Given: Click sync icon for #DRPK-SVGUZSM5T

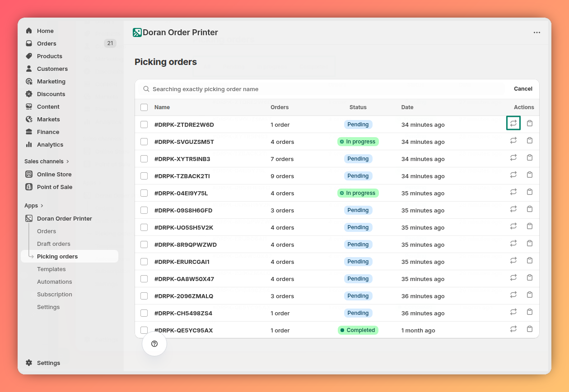Looking at the screenshot, I should point(513,140).
